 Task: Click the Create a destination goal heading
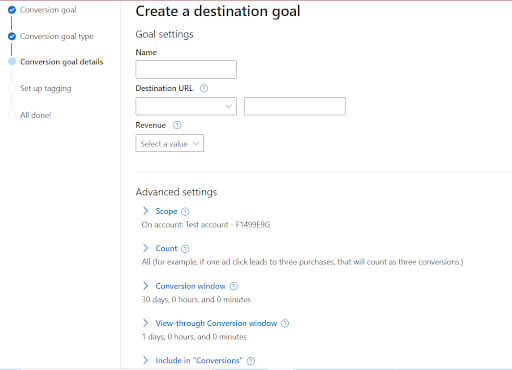[218, 11]
